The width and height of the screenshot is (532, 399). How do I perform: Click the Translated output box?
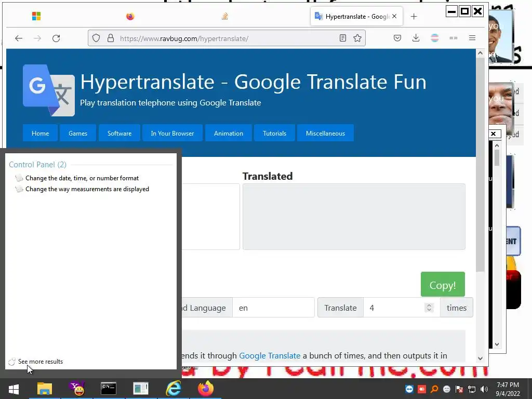pyautogui.click(x=354, y=217)
